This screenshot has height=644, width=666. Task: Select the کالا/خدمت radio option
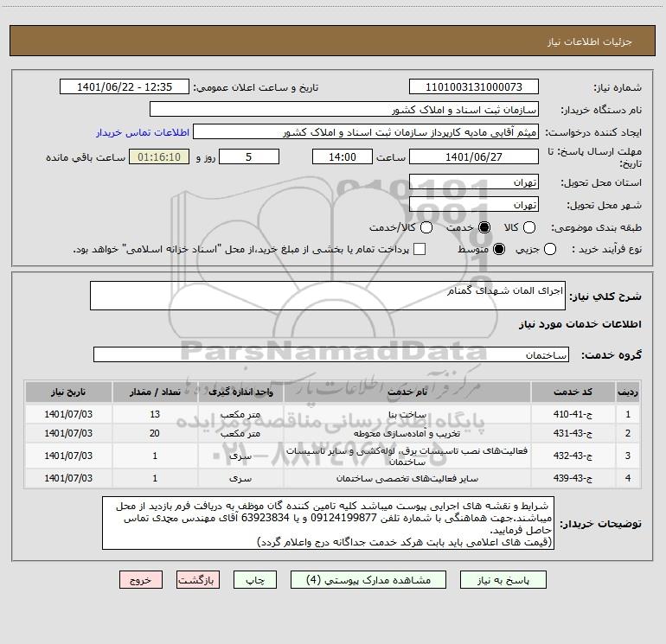click(x=426, y=227)
